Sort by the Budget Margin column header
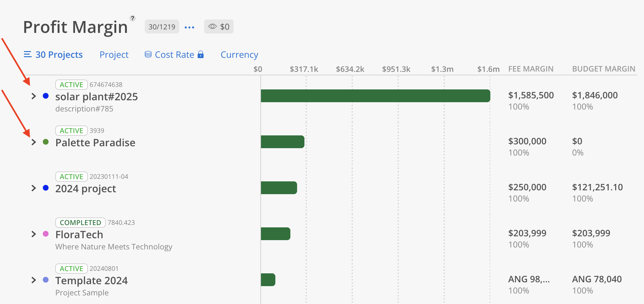The image size is (644, 304). [603, 69]
